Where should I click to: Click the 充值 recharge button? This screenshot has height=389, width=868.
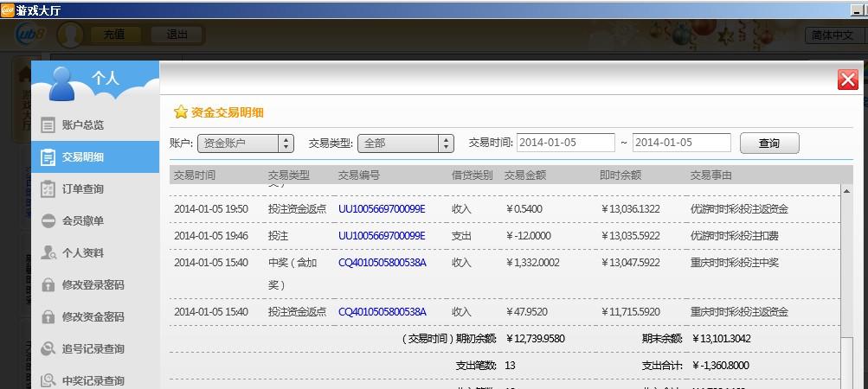pos(114,35)
